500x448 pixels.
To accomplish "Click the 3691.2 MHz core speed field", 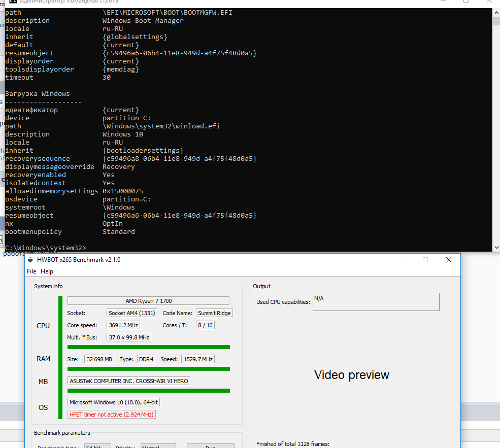I will (x=123, y=325).
